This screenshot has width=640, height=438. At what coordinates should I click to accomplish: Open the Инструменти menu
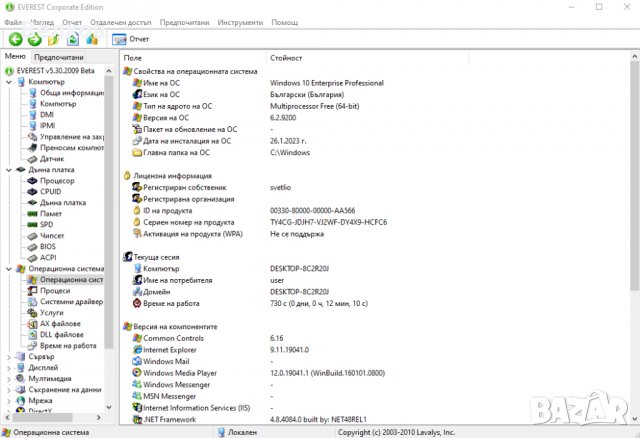click(x=241, y=21)
